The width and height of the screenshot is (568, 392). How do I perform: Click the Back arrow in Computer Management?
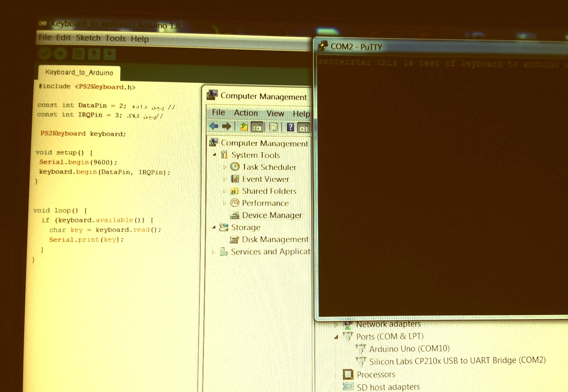click(x=214, y=126)
